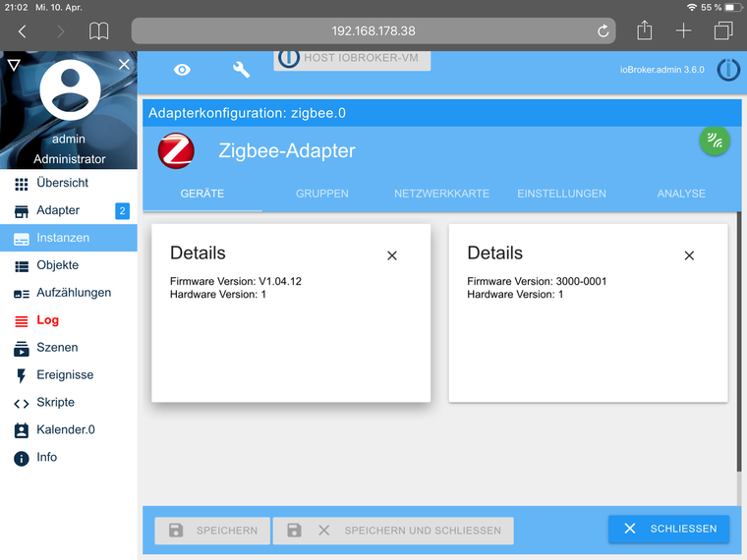Switch to ANALYSE tab
The height and width of the screenshot is (560, 747).
pyautogui.click(x=681, y=194)
